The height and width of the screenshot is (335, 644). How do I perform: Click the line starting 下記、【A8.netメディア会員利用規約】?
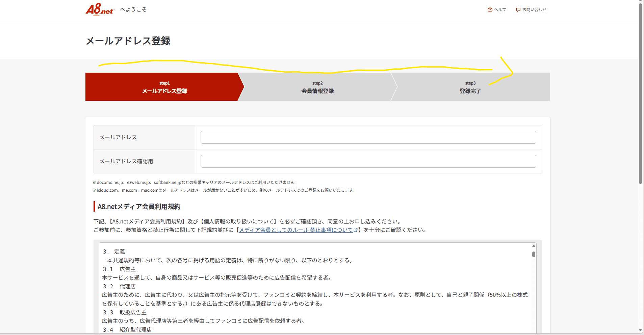click(x=248, y=221)
